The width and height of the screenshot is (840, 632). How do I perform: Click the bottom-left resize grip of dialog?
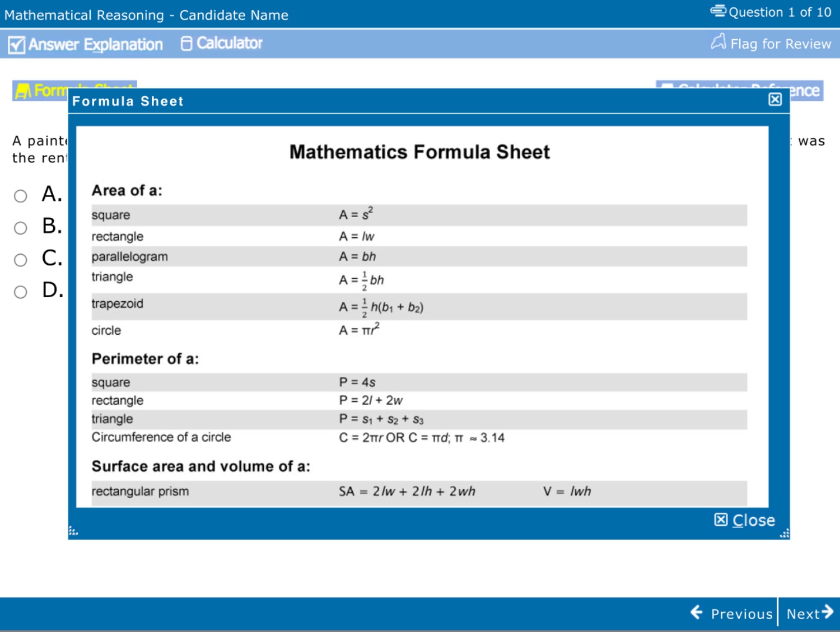pos(73,531)
